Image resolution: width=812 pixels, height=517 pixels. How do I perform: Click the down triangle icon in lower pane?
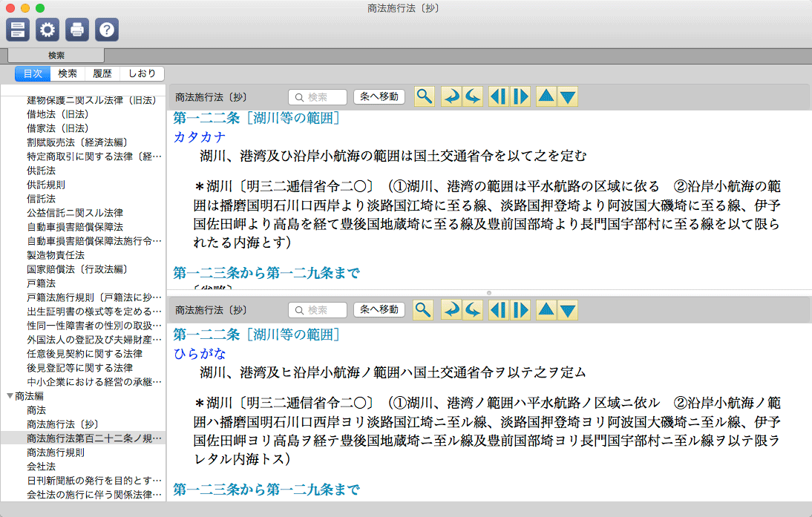coord(568,309)
